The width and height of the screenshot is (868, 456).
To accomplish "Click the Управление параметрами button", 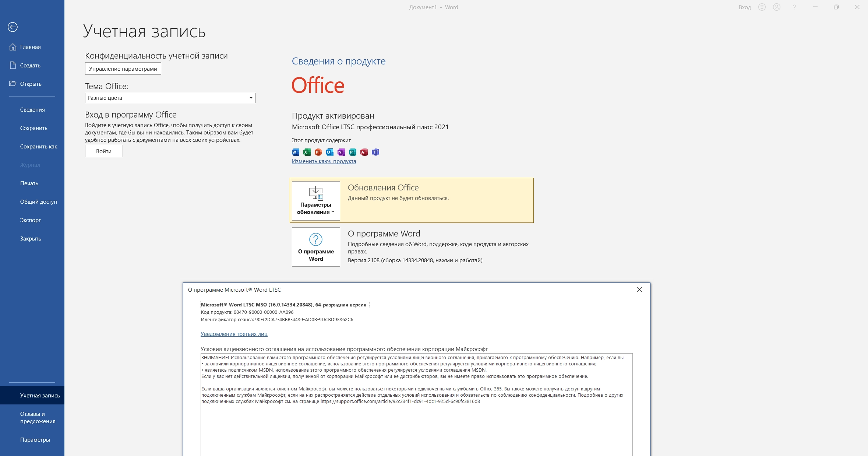I will coord(123,69).
